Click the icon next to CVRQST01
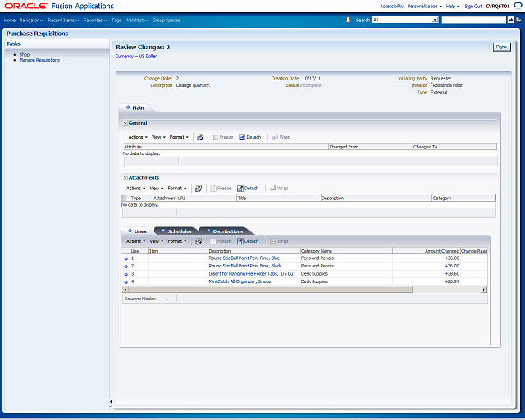Viewport: 525px width, 420px height. pos(518,6)
